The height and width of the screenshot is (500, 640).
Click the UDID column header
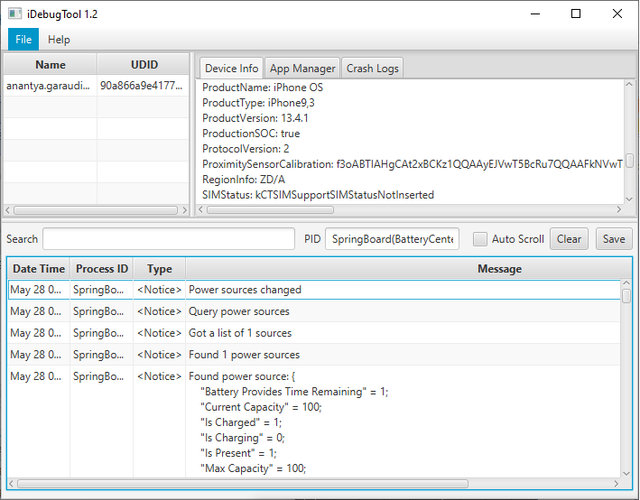(144, 64)
